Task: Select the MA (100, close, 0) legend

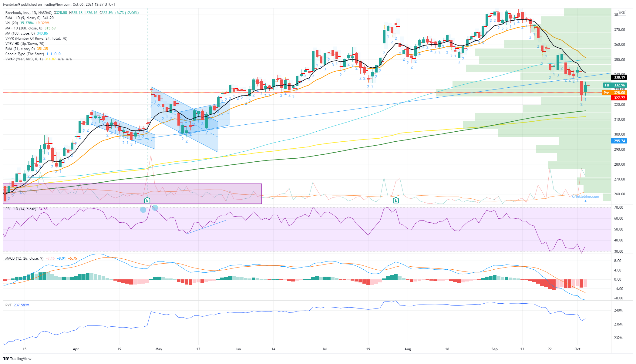Action: click(20, 33)
